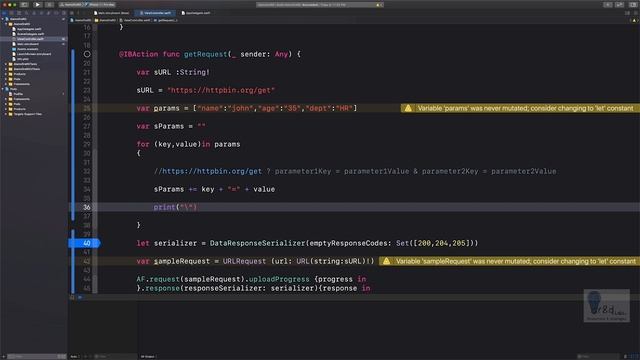Screen dimensions: 640x360
Task: Switch to the AppDelegate.swift editor tab
Action: point(196,13)
